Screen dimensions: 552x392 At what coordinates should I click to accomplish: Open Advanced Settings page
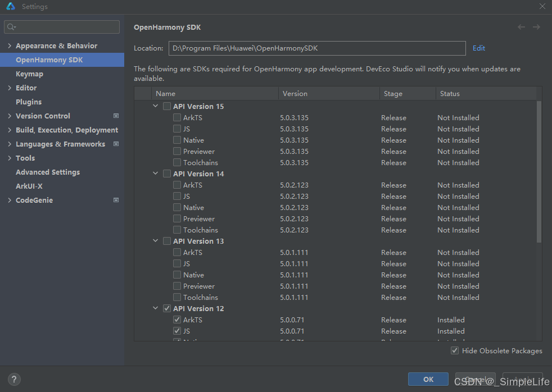[48, 172]
